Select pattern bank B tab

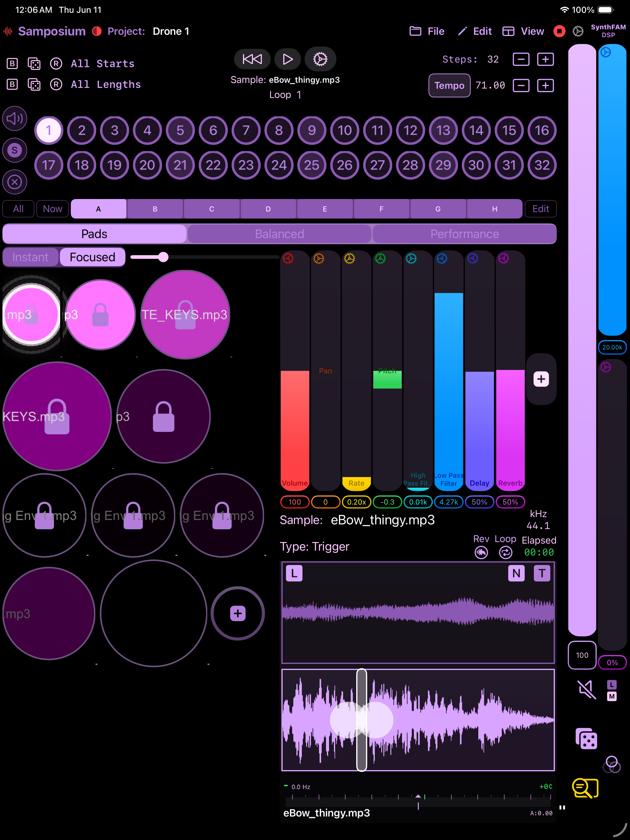pyautogui.click(x=155, y=209)
